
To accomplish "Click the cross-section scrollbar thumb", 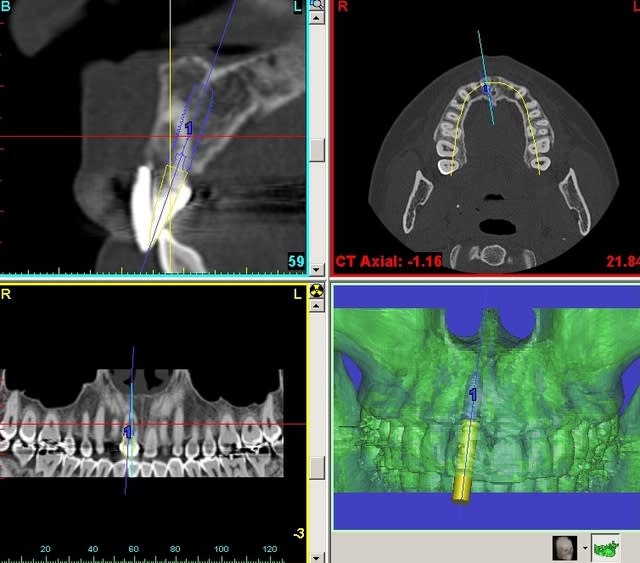I will 317,148.
